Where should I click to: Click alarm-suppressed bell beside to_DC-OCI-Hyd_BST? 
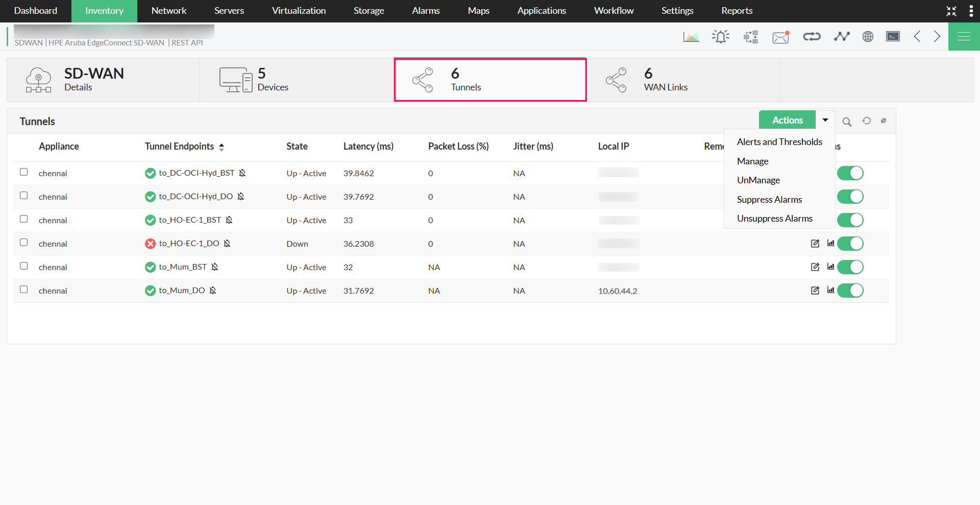(242, 173)
